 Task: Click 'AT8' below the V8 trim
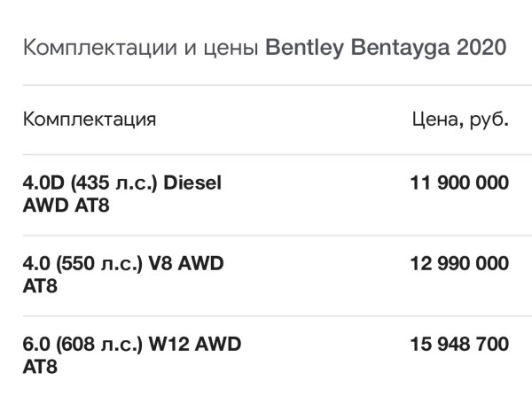pyautogui.click(x=40, y=286)
